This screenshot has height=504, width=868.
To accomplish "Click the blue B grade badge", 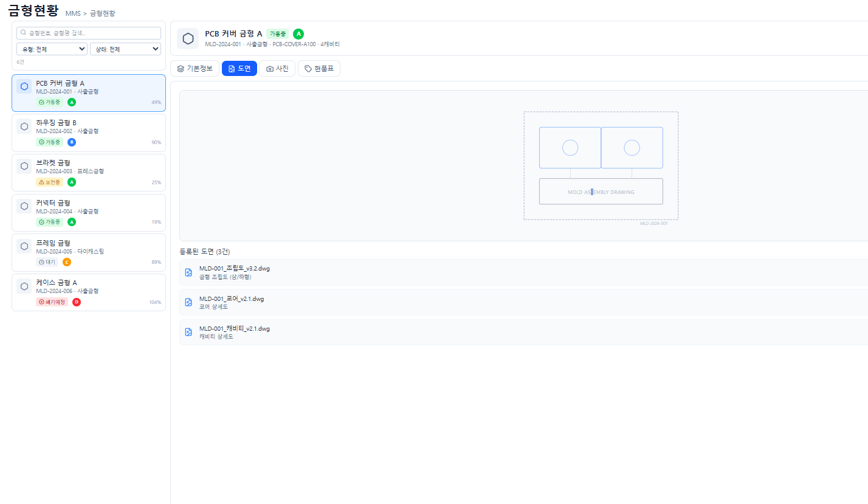I will point(72,142).
